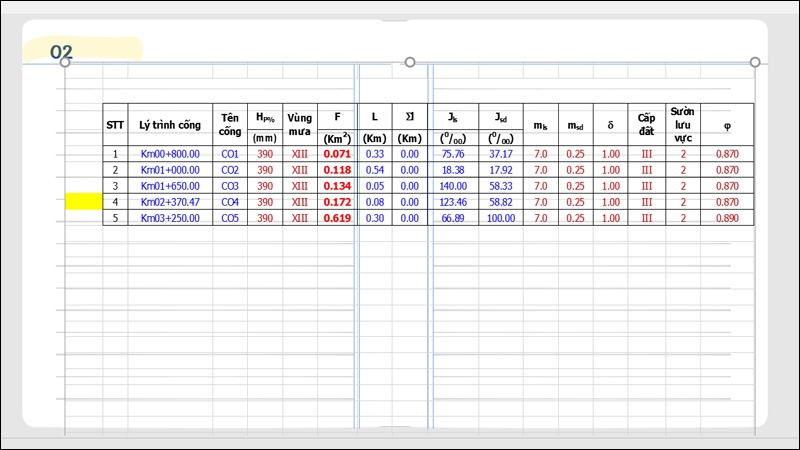Click the top-right selection handle circle
The width and height of the screenshot is (800, 450).
pos(755,62)
